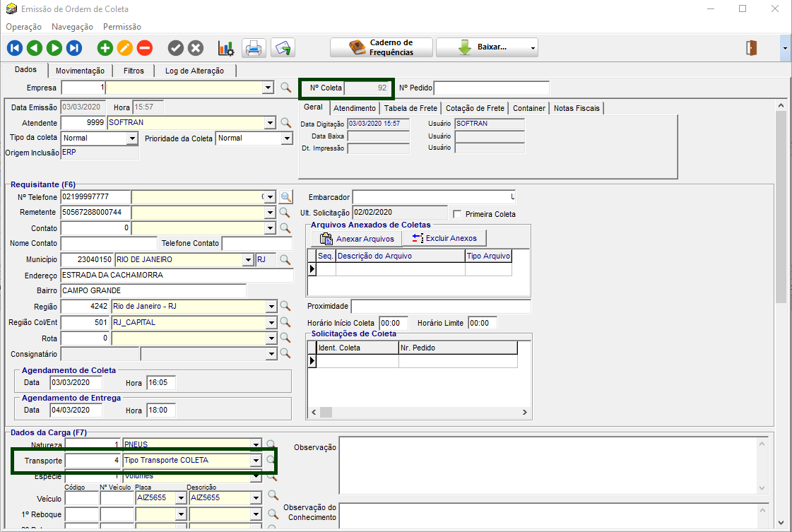The width and height of the screenshot is (792, 532).
Task: Click the printer icon
Action: [x=253, y=48]
